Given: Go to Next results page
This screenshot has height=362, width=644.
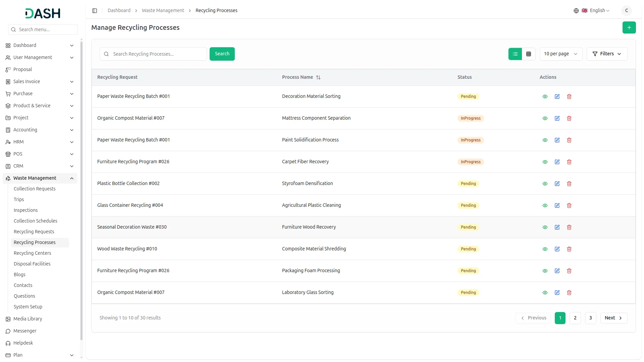Looking at the screenshot, I should (x=613, y=318).
